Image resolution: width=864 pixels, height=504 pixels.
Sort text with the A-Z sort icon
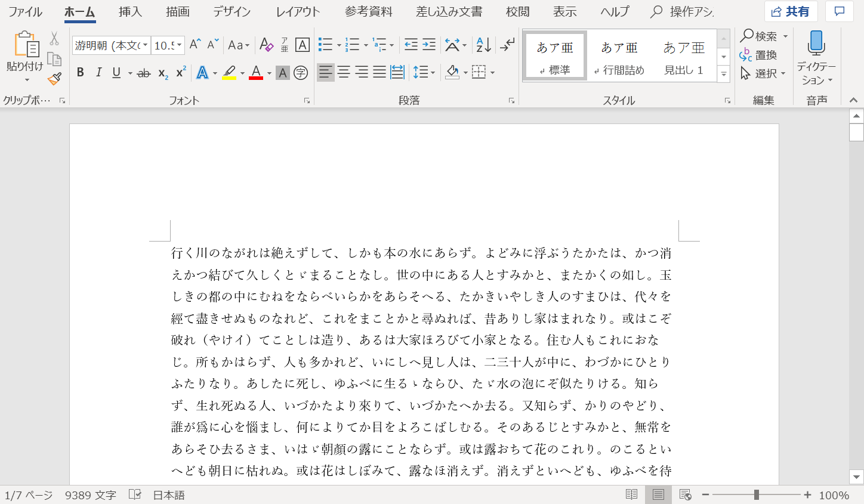point(484,45)
